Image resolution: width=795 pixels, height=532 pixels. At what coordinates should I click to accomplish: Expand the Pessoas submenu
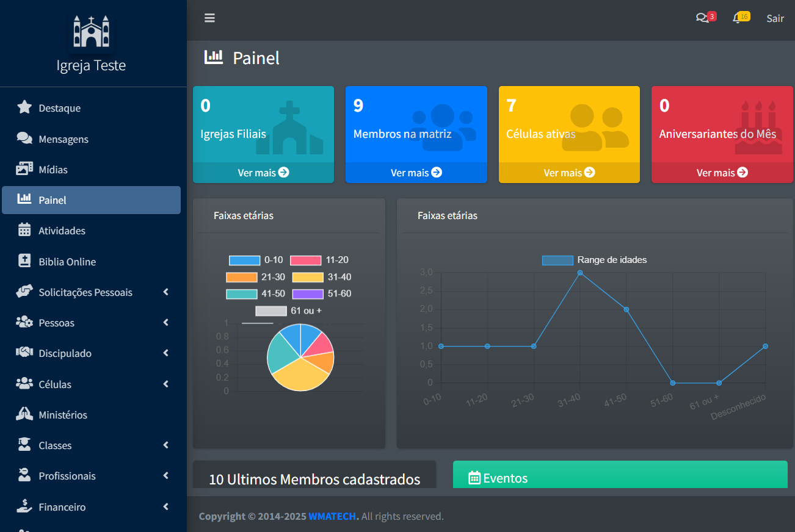(x=165, y=323)
